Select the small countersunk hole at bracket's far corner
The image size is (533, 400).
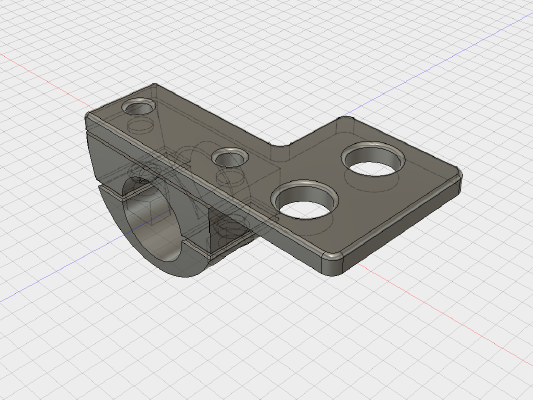[x=139, y=106]
